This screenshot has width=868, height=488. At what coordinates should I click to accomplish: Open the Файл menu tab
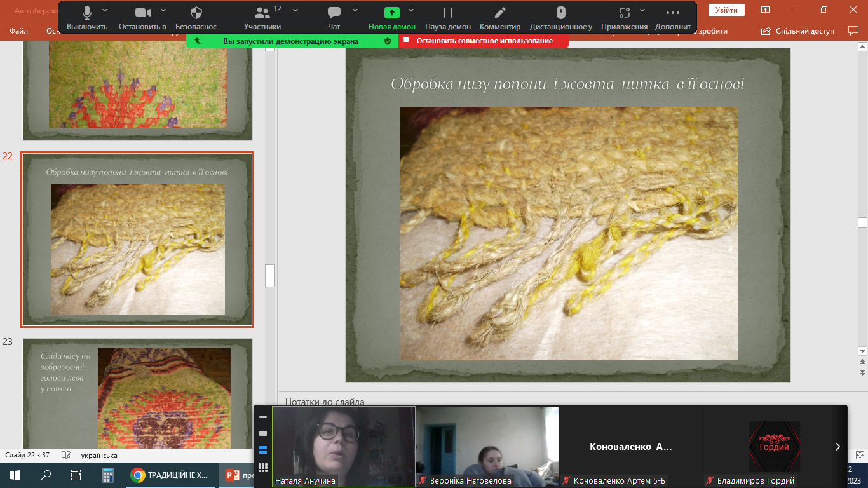(18, 30)
